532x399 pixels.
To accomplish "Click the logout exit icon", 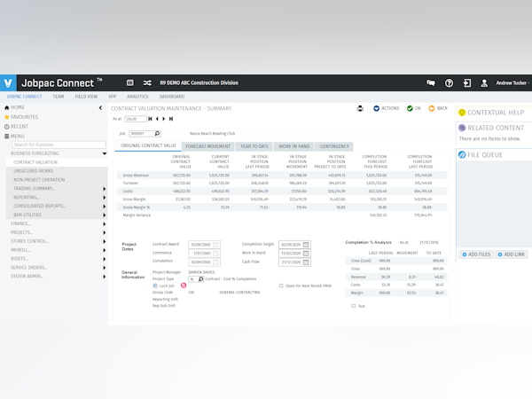I will tap(467, 83).
